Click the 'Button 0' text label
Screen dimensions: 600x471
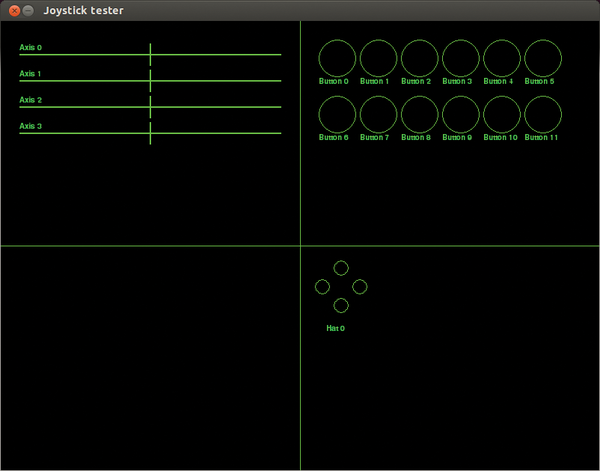(334, 81)
